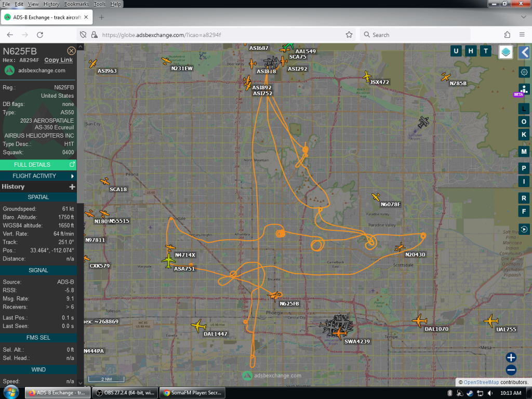
Task: Open the History menu
Action: [51, 4]
